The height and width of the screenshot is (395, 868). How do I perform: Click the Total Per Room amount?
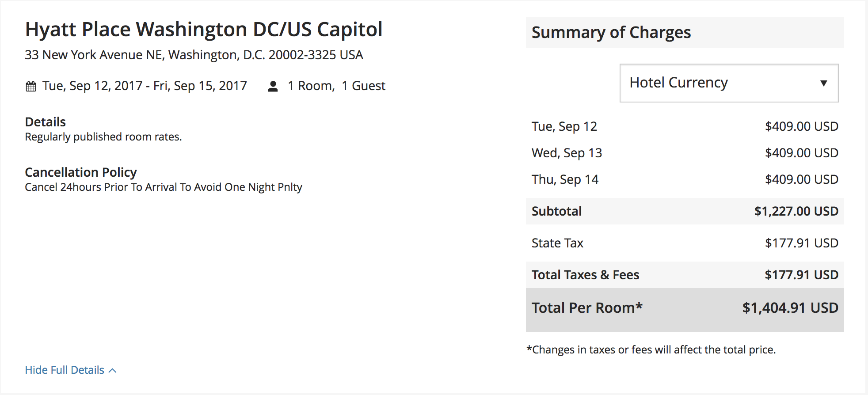790,308
